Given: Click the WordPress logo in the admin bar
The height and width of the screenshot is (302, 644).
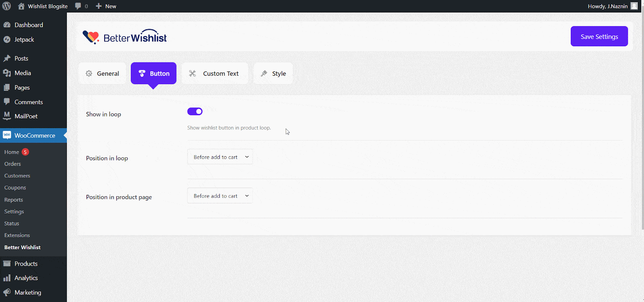Looking at the screenshot, I should tap(6, 6).
